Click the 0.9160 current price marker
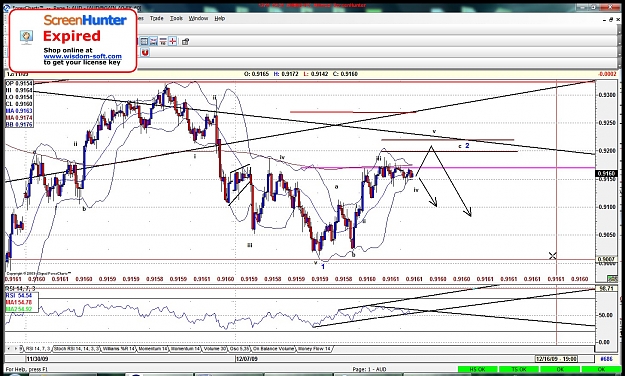The image size is (625, 376). [x=606, y=173]
